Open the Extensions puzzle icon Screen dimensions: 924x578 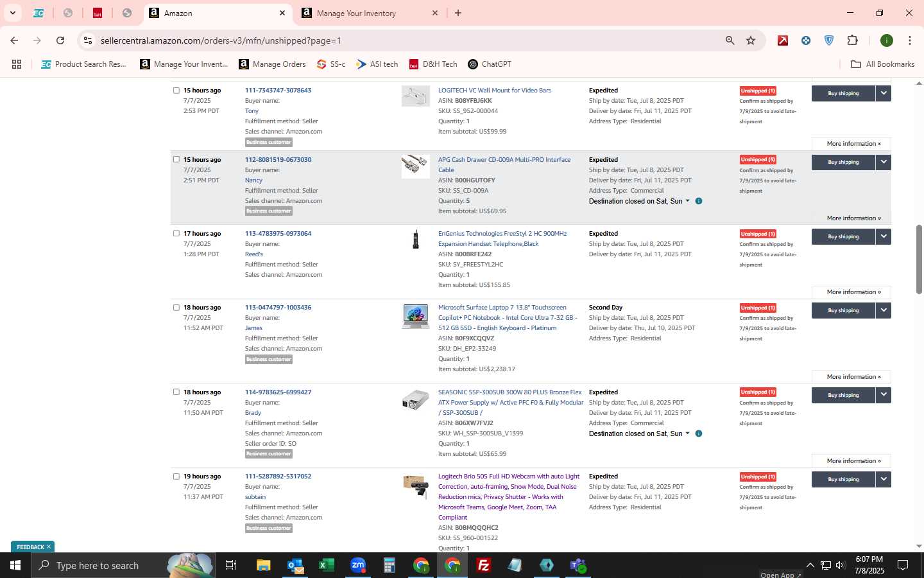tap(852, 40)
